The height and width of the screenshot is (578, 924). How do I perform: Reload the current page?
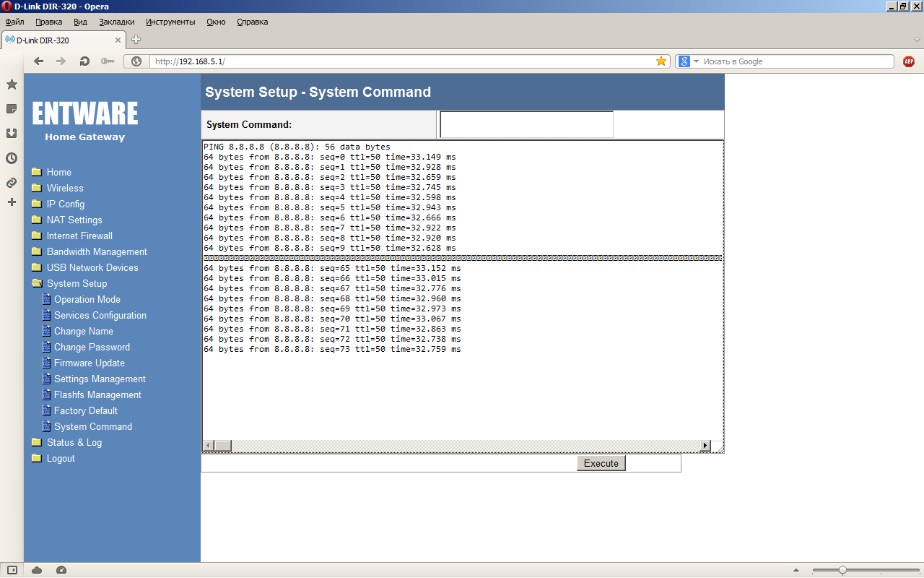84,61
